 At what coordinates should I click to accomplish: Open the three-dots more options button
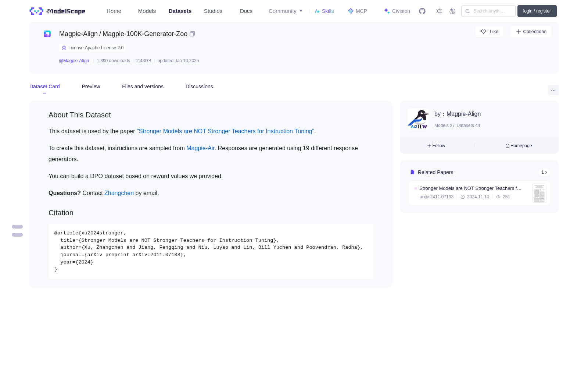553,90
